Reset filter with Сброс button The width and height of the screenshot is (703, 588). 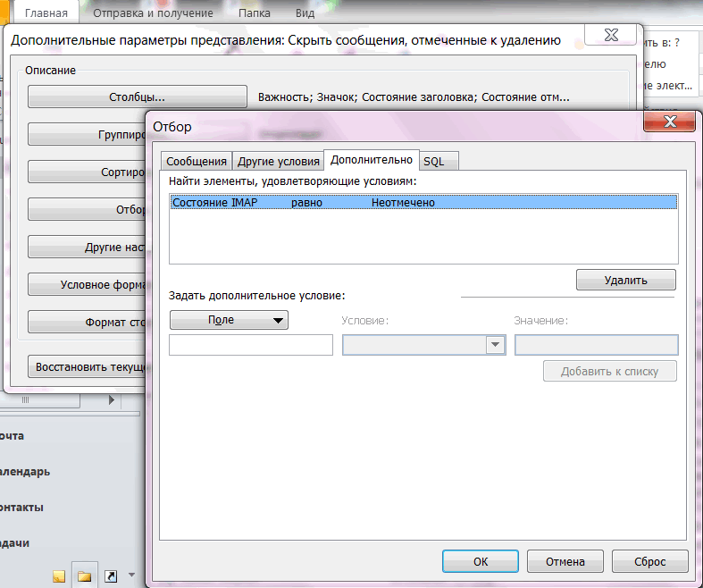point(649,561)
